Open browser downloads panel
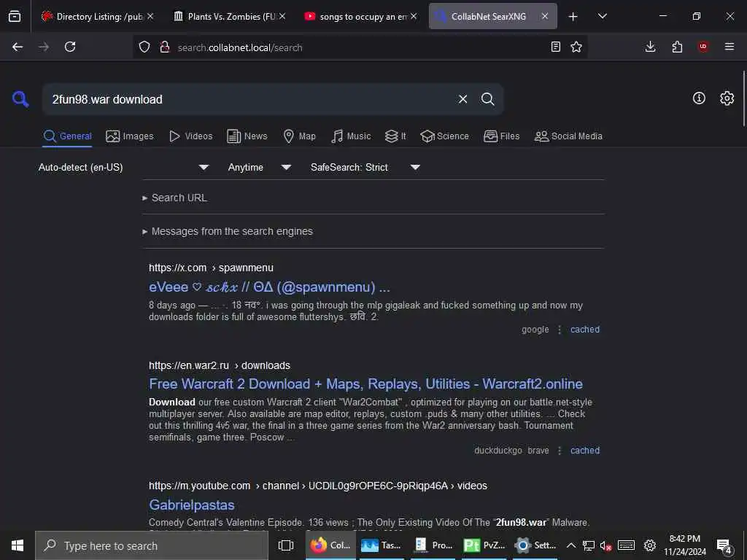 (650, 47)
